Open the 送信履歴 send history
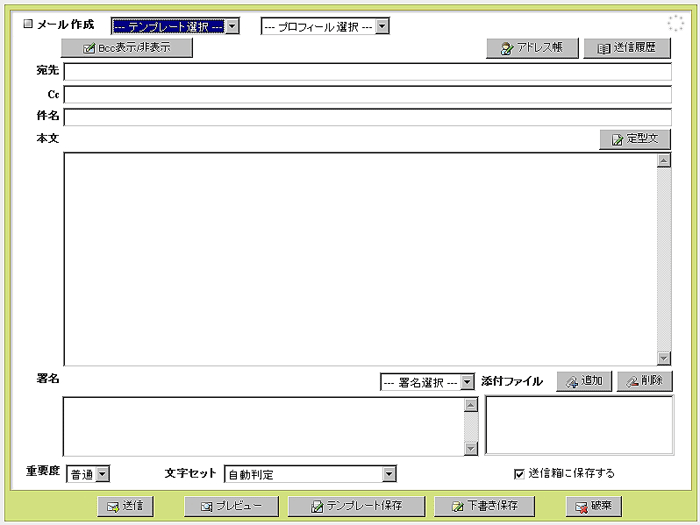The height and width of the screenshot is (525, 700). [x=627, y=48]
